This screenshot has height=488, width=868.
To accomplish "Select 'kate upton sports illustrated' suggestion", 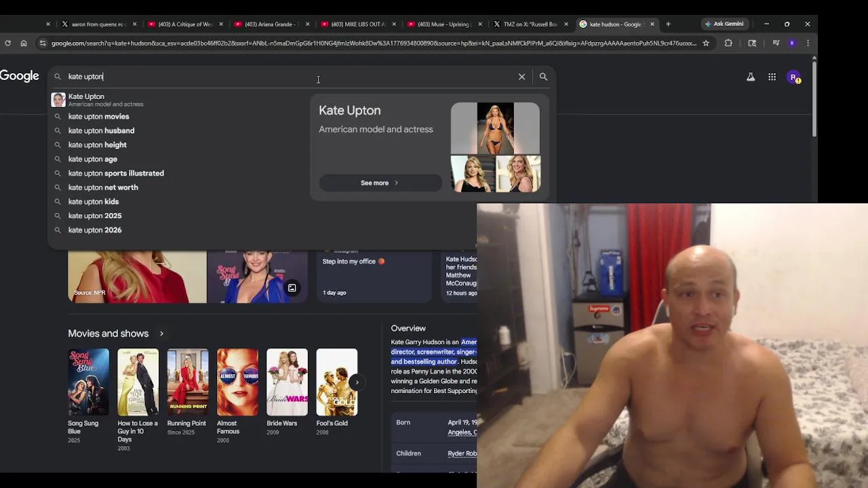I will point(178,174).
